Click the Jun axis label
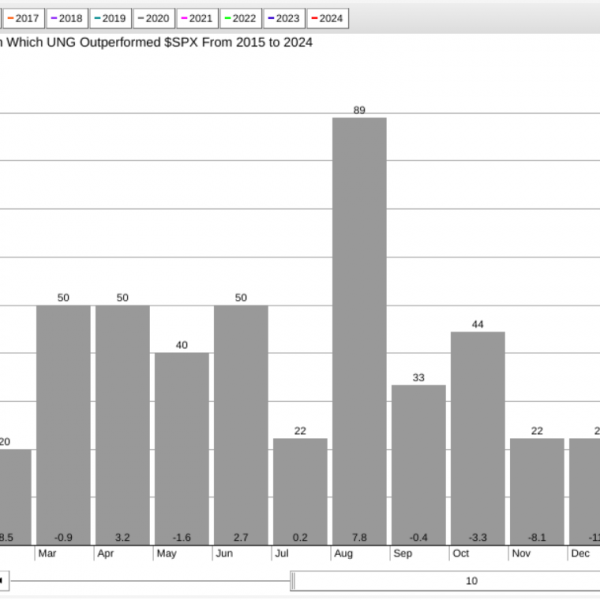Screen dimensions: 600x600 (x=224, y=553)
